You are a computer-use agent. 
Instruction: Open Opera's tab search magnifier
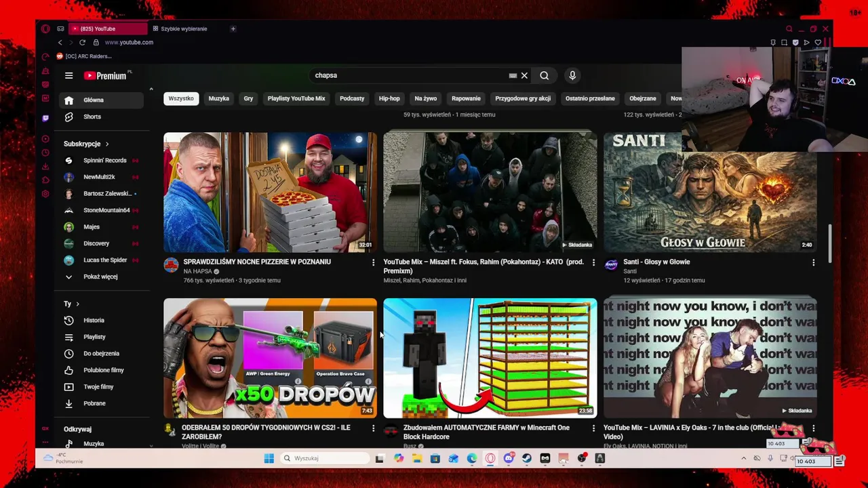click(789, 28)
